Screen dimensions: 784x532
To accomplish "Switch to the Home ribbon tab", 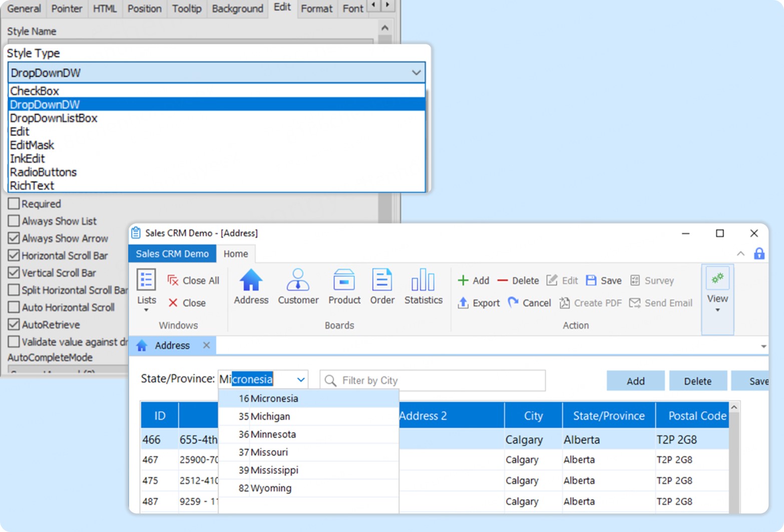I will 235,254.
